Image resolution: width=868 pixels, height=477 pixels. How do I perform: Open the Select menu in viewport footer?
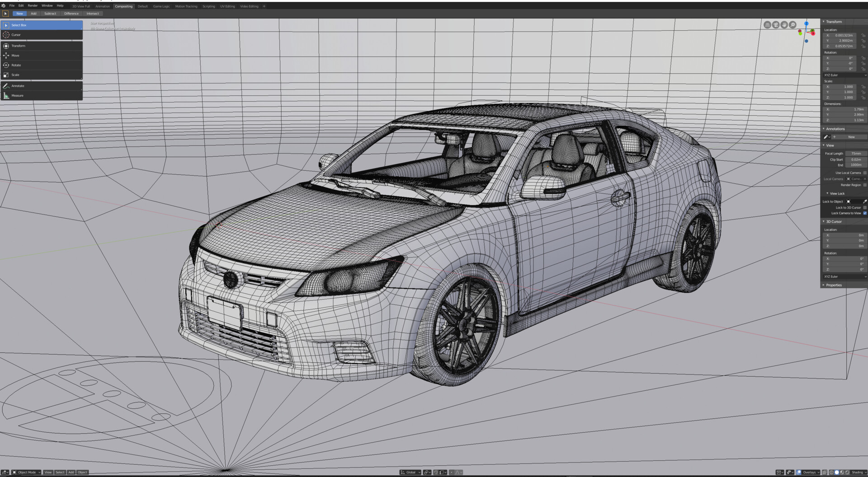coord(60,472)
